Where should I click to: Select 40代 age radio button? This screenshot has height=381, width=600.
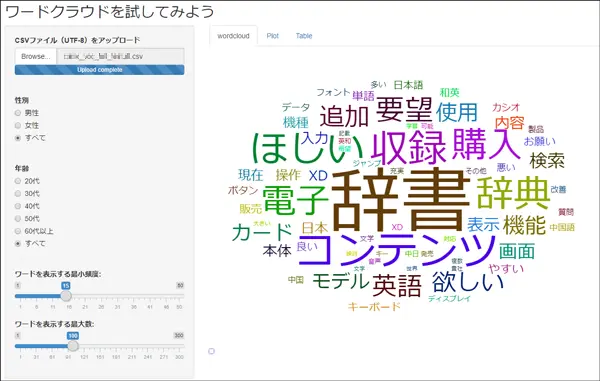(18, 206)
